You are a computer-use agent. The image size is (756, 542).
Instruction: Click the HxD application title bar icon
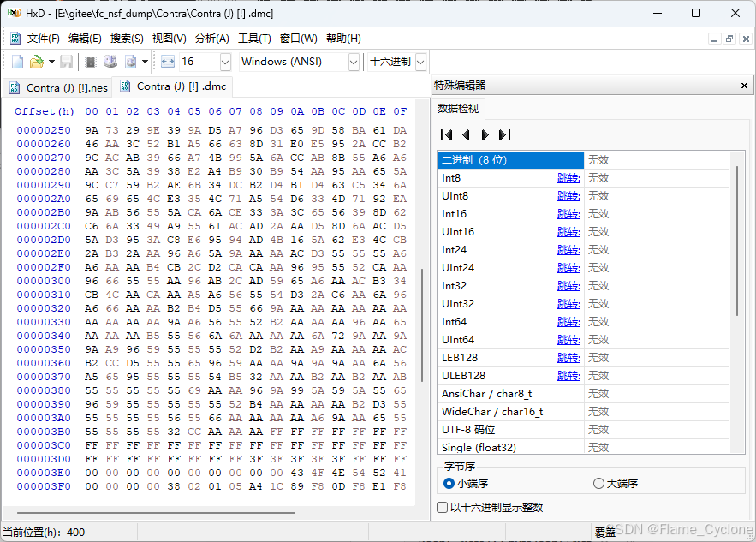(x=14, y=13)
